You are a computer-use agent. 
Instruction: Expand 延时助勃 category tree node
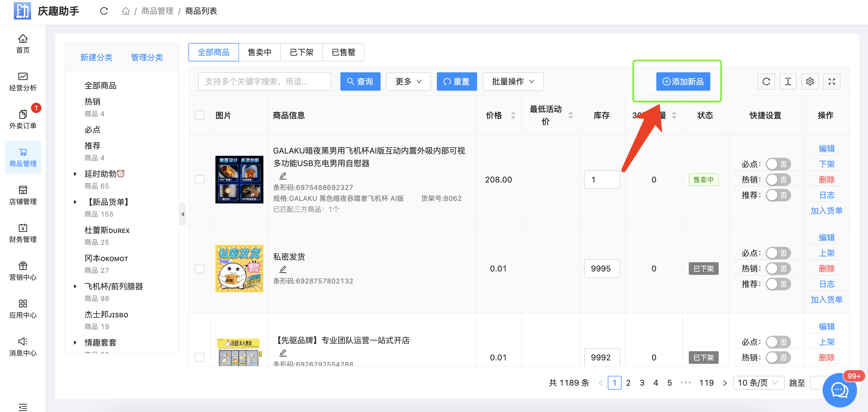[x=75, y=174]
